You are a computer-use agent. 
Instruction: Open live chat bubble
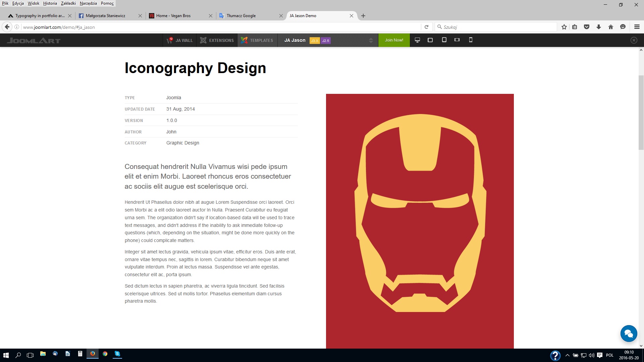click(x=629, y=334)
